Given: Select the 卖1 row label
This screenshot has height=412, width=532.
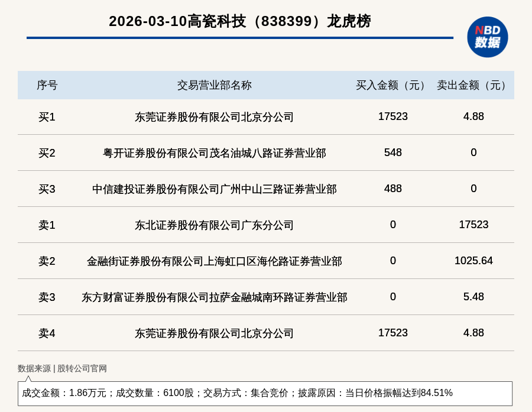Looking at the screenshot, I should 47,225.
